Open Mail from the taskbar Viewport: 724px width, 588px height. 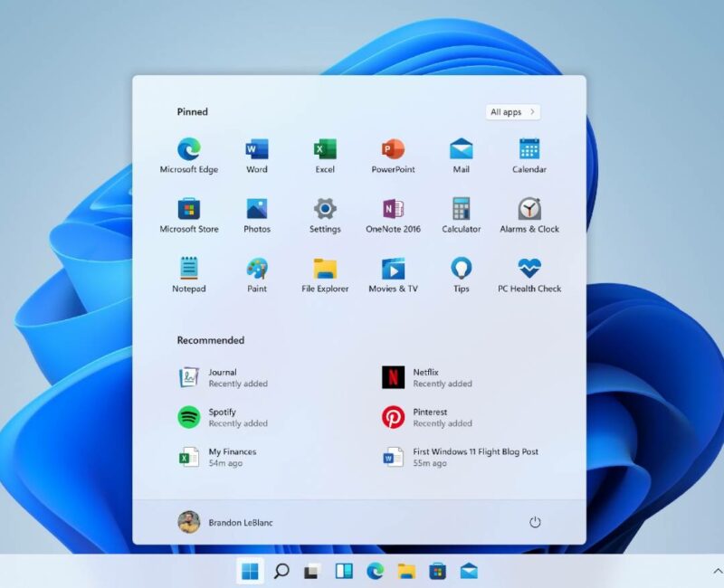[469, 572]
